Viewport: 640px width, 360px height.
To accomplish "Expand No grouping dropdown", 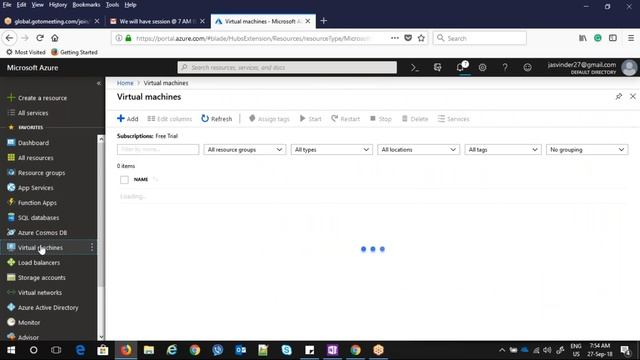I will click(587, 150).
